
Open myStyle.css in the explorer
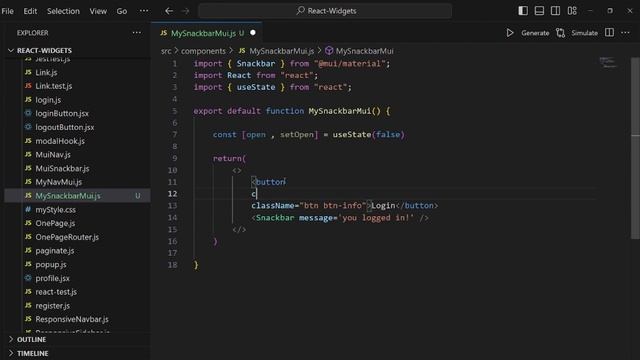[x=55, y=210]
